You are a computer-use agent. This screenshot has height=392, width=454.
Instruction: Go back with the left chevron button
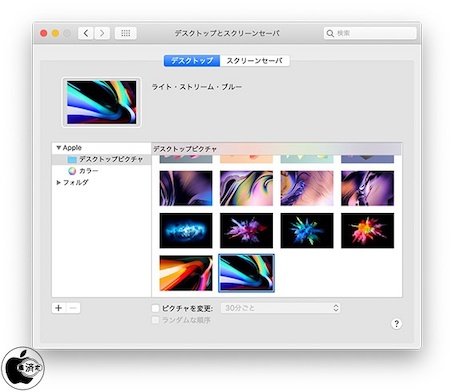(86, 33)
